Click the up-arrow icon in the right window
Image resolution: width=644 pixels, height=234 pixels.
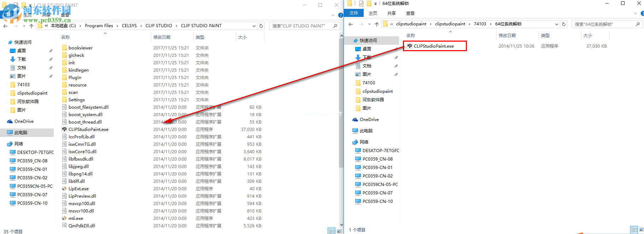(x=377, y=24)
